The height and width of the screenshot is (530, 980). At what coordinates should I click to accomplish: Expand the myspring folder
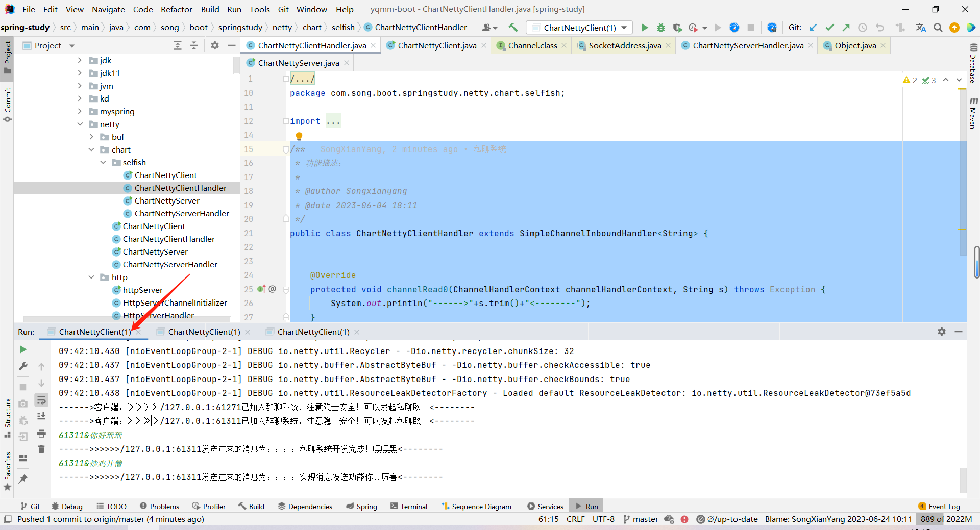point(80,111)
